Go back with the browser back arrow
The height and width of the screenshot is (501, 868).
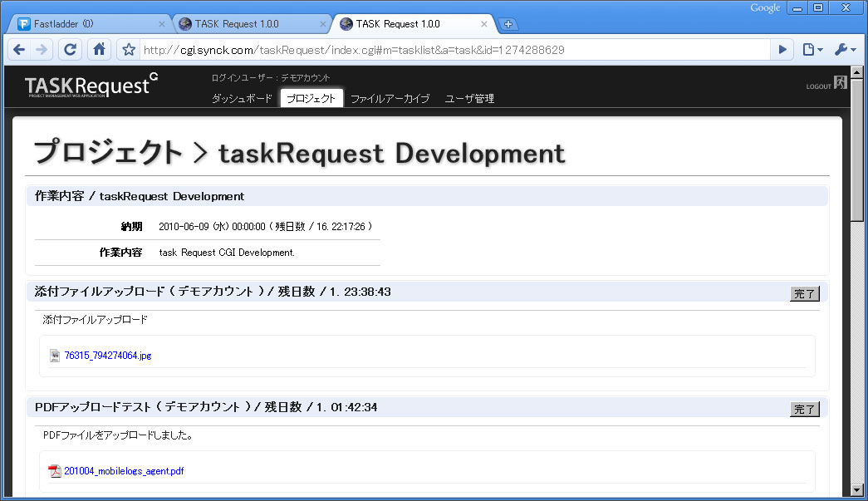point(19,50)
